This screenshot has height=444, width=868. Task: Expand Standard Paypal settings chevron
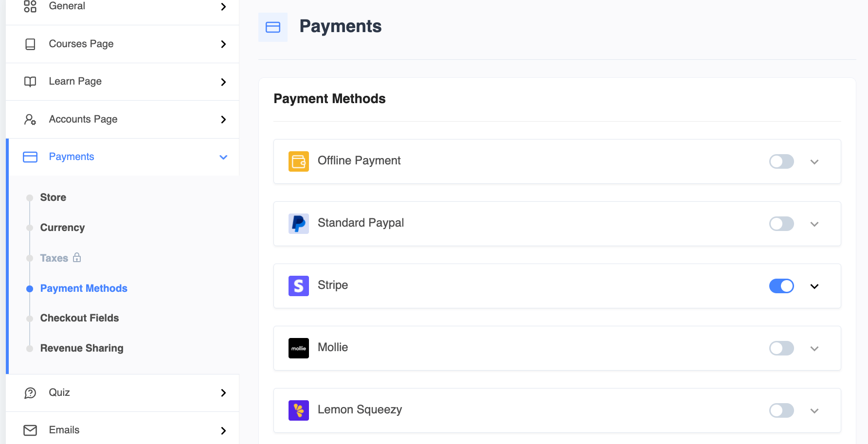coord(814,224)
